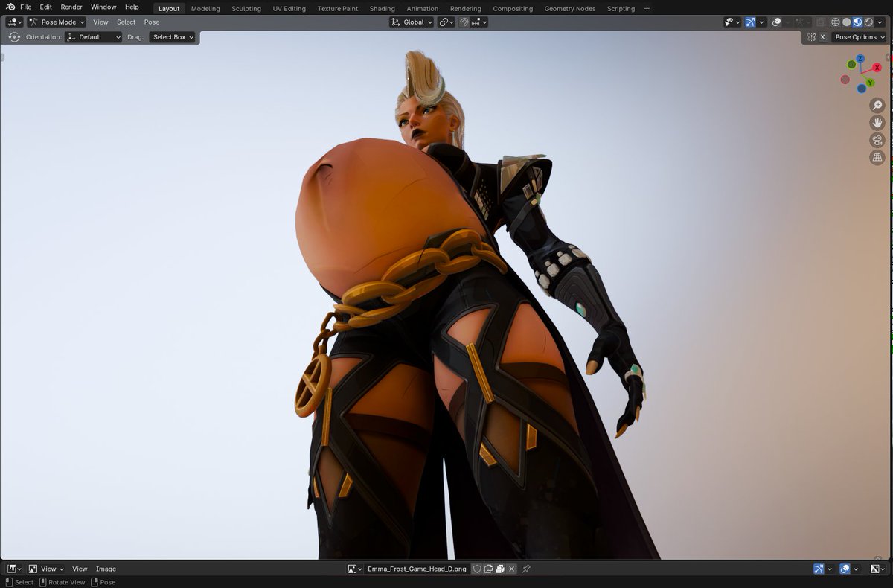Screen dimensions: 893x588
Task: Switch to the Sculpting workspace tab
Action: coord(246,9)
